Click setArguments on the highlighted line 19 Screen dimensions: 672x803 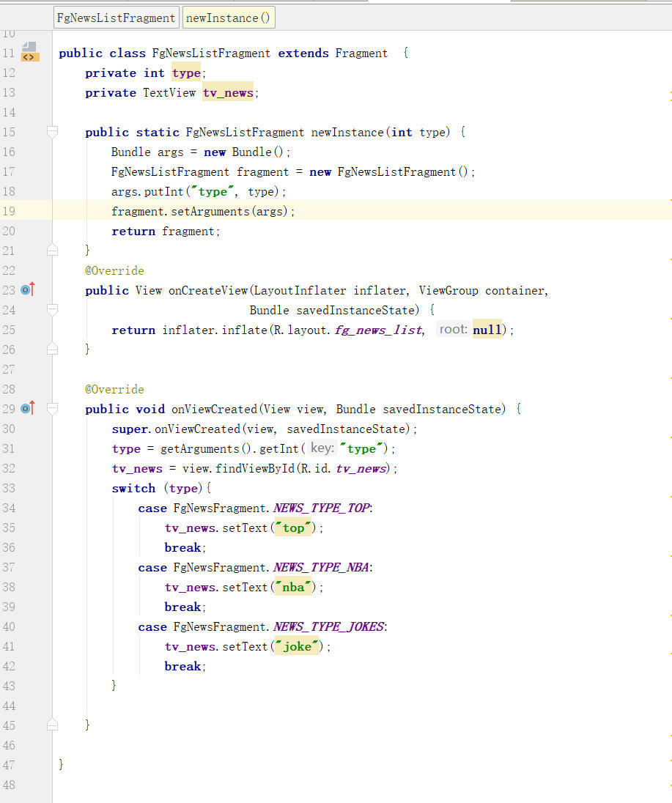[x=210, y=212]
